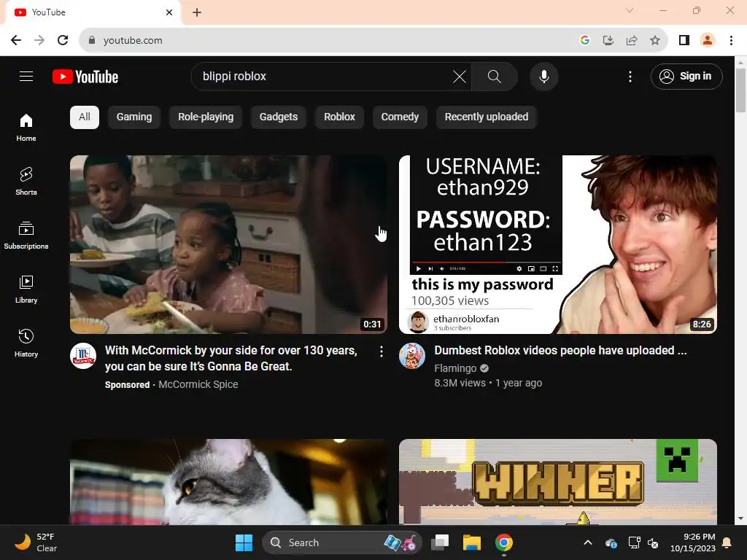Click the Sign in button
747x560 pixels.
click(686, 76)
